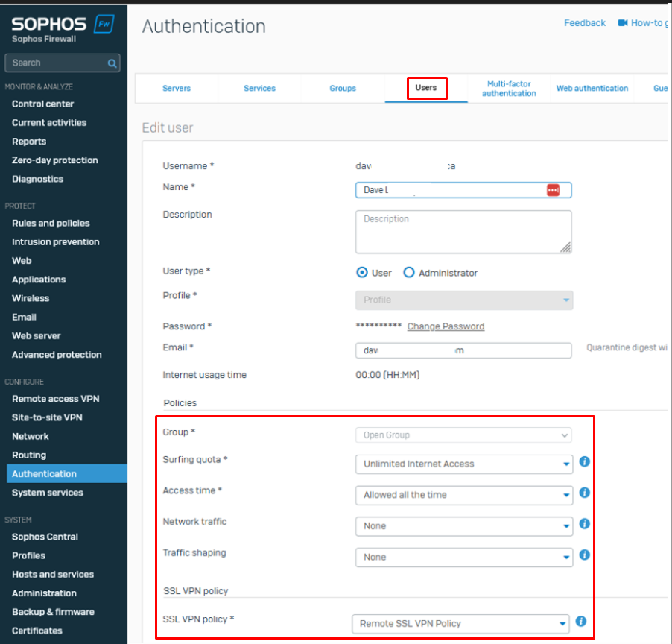Switch to the Servers tab

[x=177, y=89]
